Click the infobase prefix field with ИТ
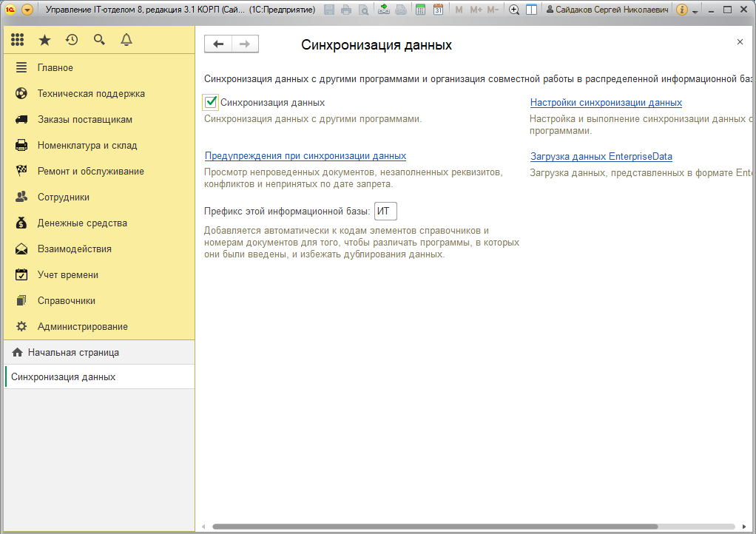This screenshot has height=534, width=756. coord(385,211)
